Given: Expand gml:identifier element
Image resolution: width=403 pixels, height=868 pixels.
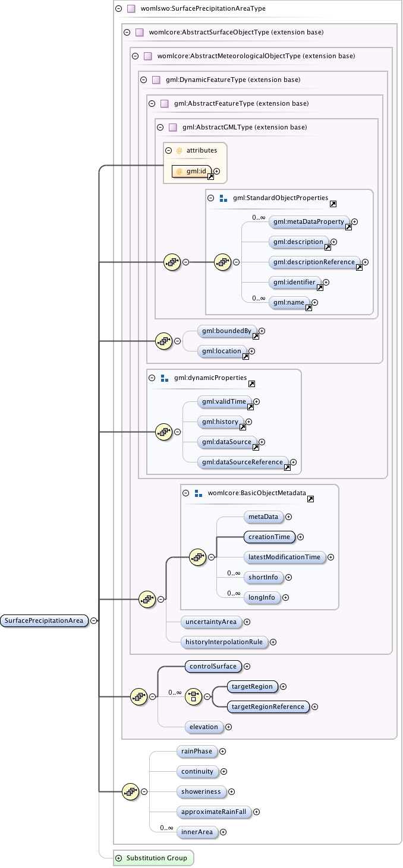Looking at the screenshot, I should (326, 282).
